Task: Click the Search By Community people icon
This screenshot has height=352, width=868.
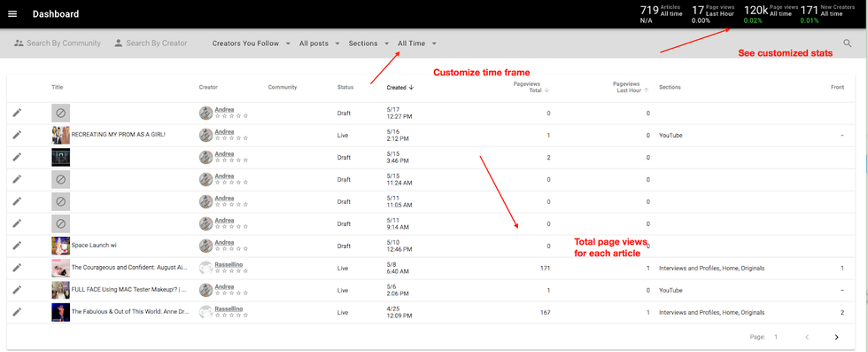Action: [x=19, y=43]
